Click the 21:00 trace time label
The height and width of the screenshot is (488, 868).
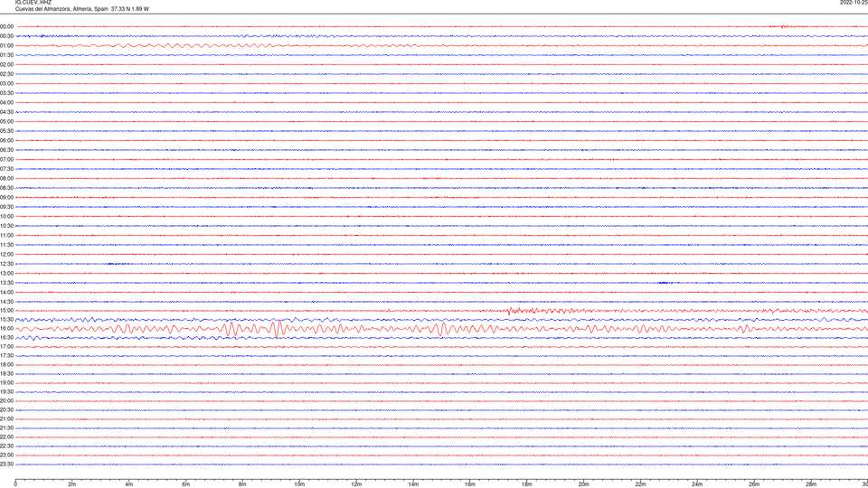(6, 418)
